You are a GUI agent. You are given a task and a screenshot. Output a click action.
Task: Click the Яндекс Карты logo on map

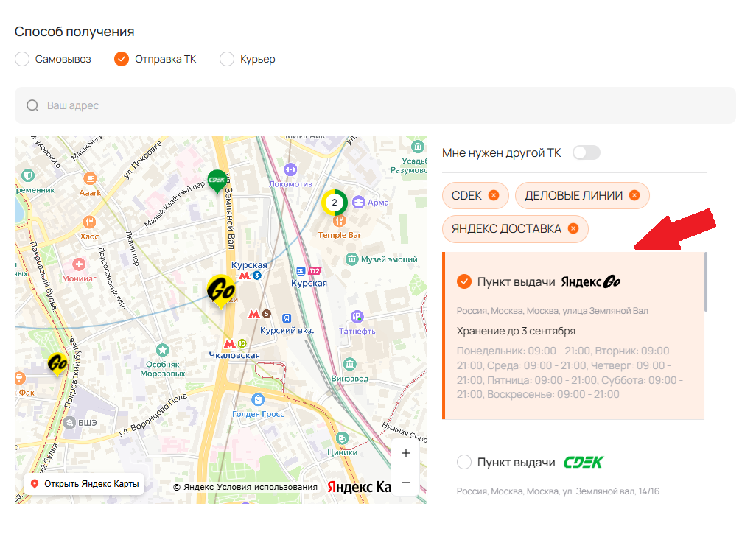tap(359, 487)
